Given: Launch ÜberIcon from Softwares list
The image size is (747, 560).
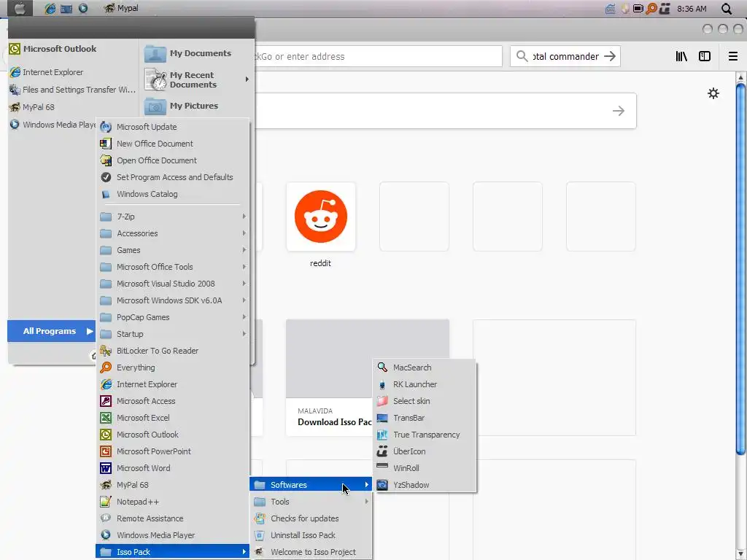Looking at the screenshot, I should (425, 451).
